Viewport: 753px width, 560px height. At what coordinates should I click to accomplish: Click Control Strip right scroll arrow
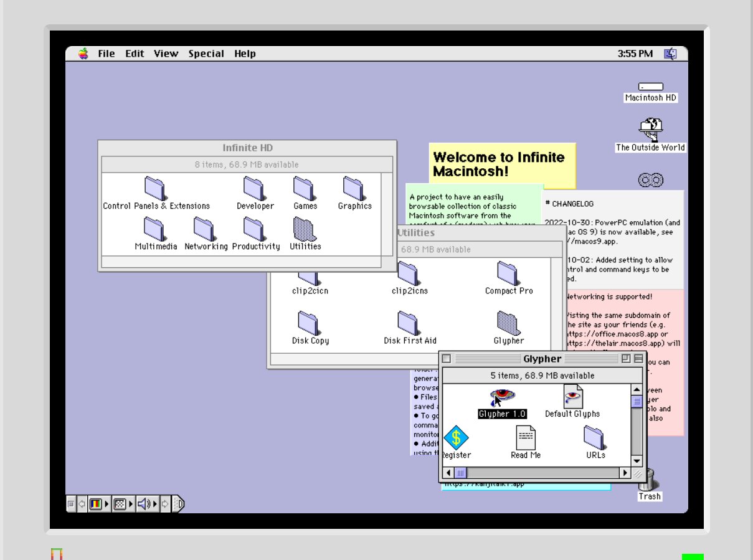[x=165, y=504]
